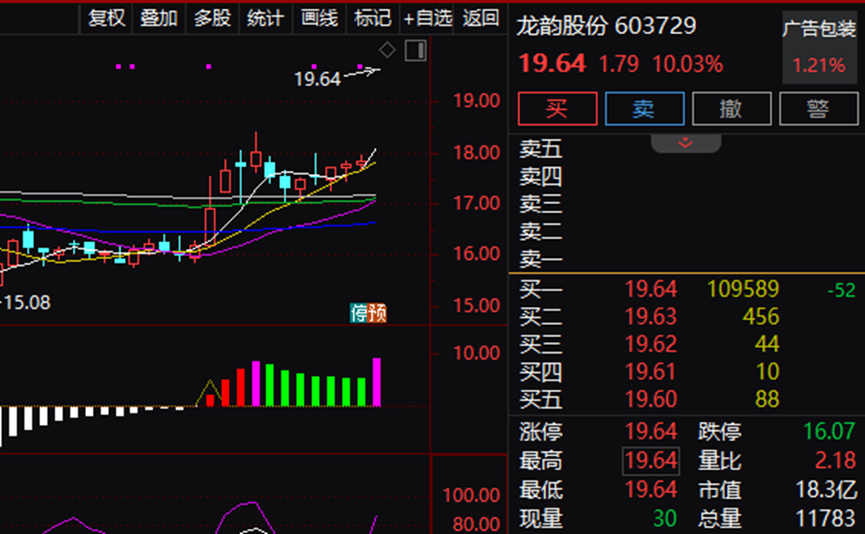865x534 pixels.
Task: Open the 统计 statistics tool
Action: pyautogui.click(x=265, y=18)
